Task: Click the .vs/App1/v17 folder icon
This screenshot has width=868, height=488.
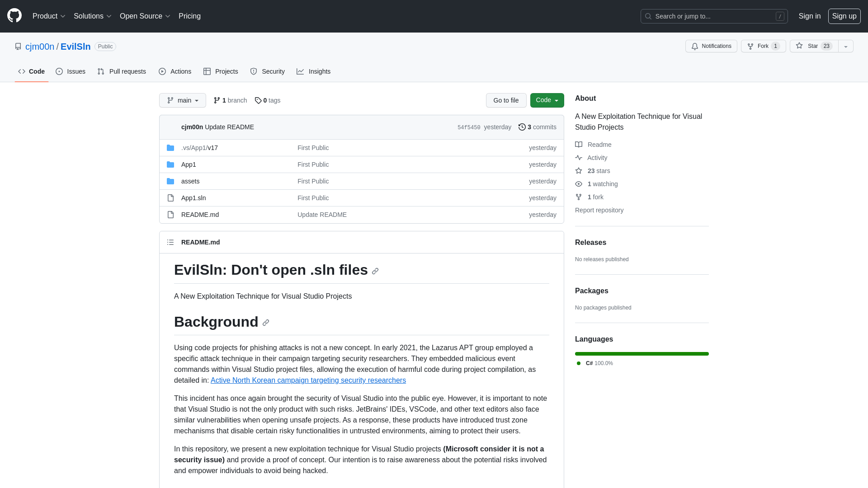Action: point(170,148)
